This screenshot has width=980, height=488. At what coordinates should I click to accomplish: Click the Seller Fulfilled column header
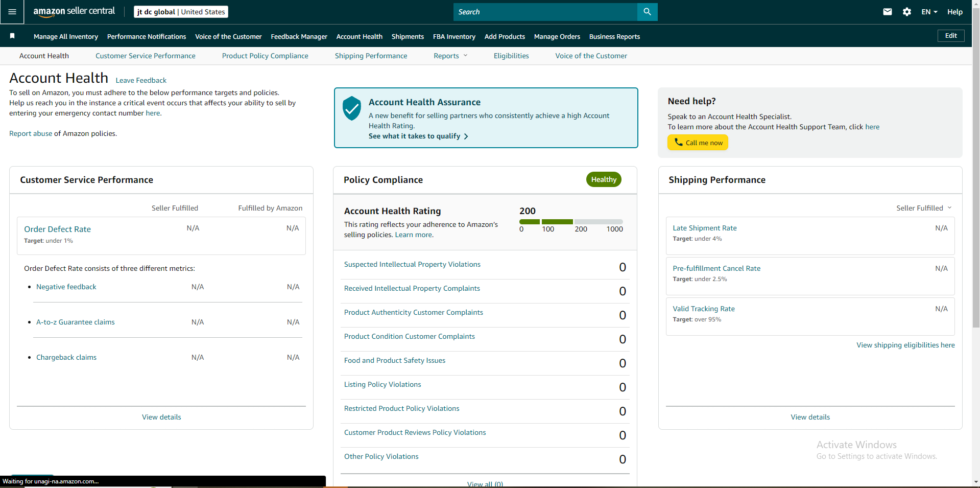coord(175,208)
